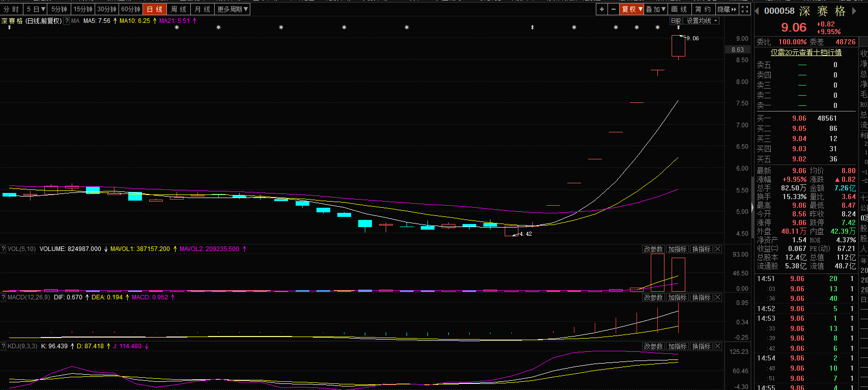
Task: Click the MACD DIF: 0.670 value
Action: pyautogui.click(x=68, y=297)
